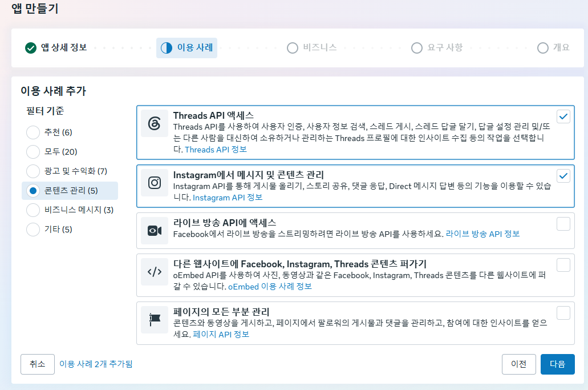
Task: Select the 콘텐츠 관리 (5) filter
Action: click(x=70, y=191)
